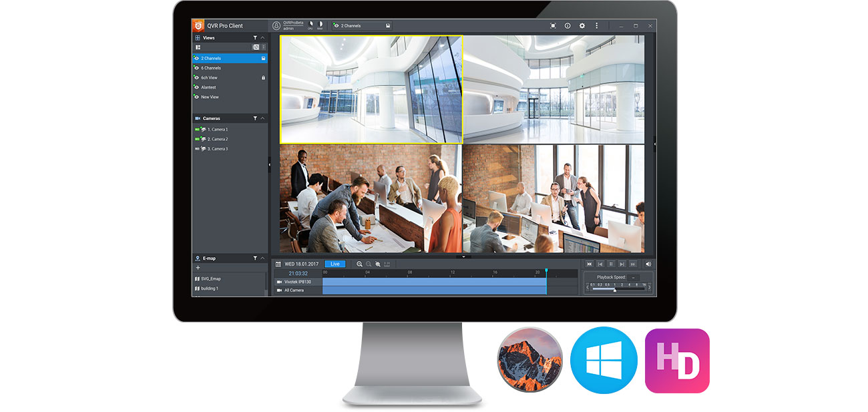This screenshot has height=412, width=868.
Task: Click the cyan timeline playhead marker
Action: pyautogui.click(x=546, y=270)
